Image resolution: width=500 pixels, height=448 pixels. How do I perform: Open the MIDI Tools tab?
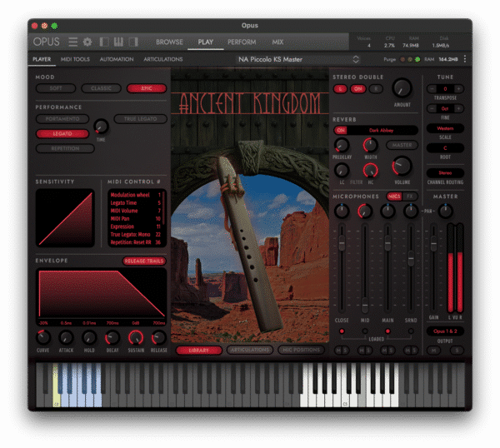75,59
